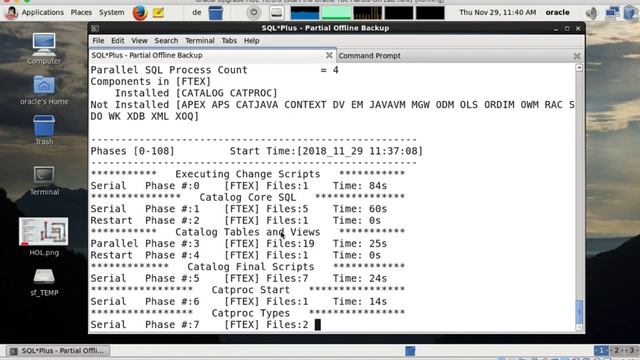Image resolution: width=640 pixels, height=360 pixels.
Task: Click the 'Phases [0-108]' text
Action: [x=133, y=151]
